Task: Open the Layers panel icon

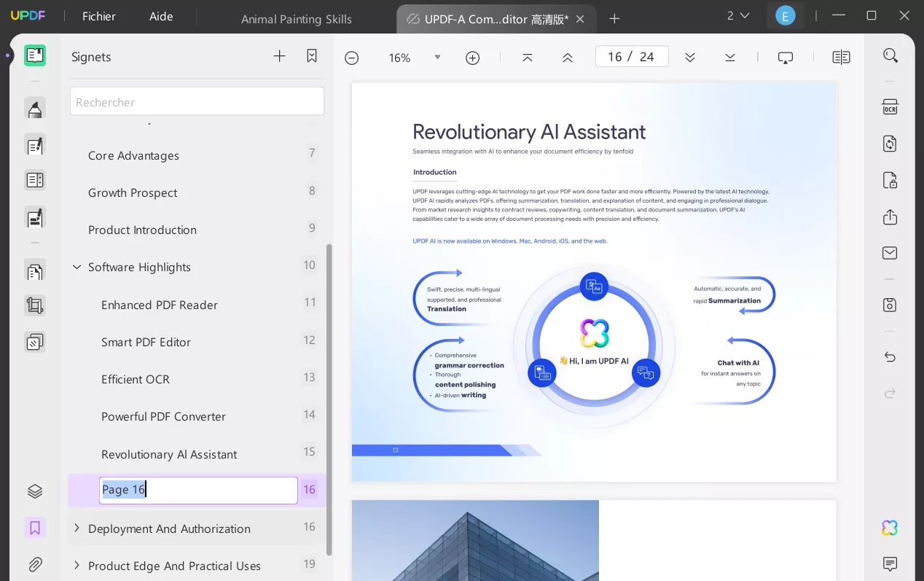Action: [35, 491]
